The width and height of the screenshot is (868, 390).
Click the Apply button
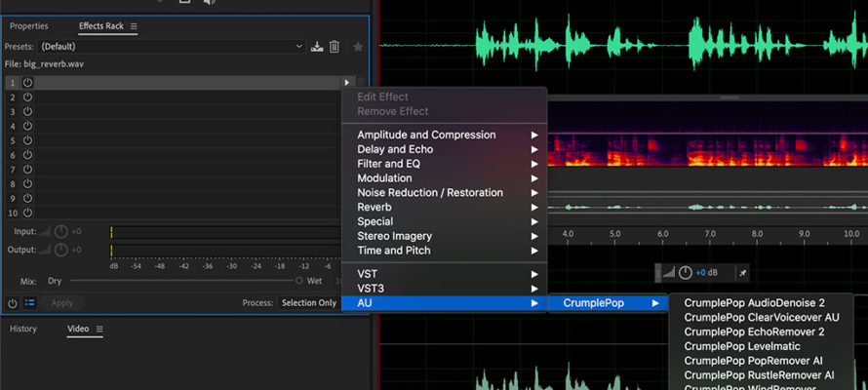tap(62, 302)
